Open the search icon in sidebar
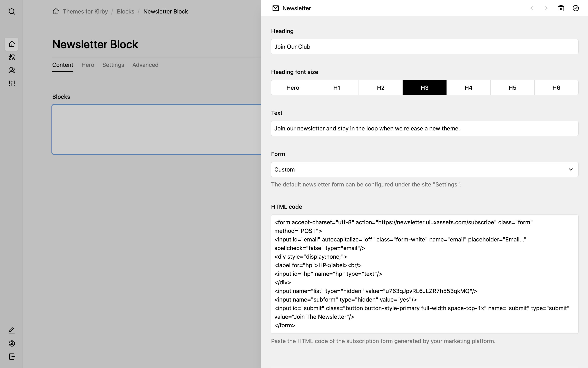The image size is (588, 368). pyautogui.click(x=12, y=11)
